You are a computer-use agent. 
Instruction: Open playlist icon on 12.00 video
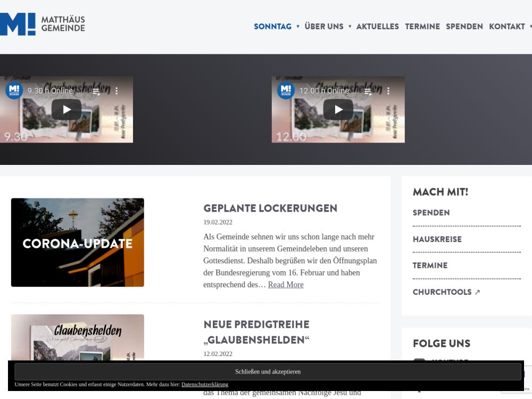[368, 91]
